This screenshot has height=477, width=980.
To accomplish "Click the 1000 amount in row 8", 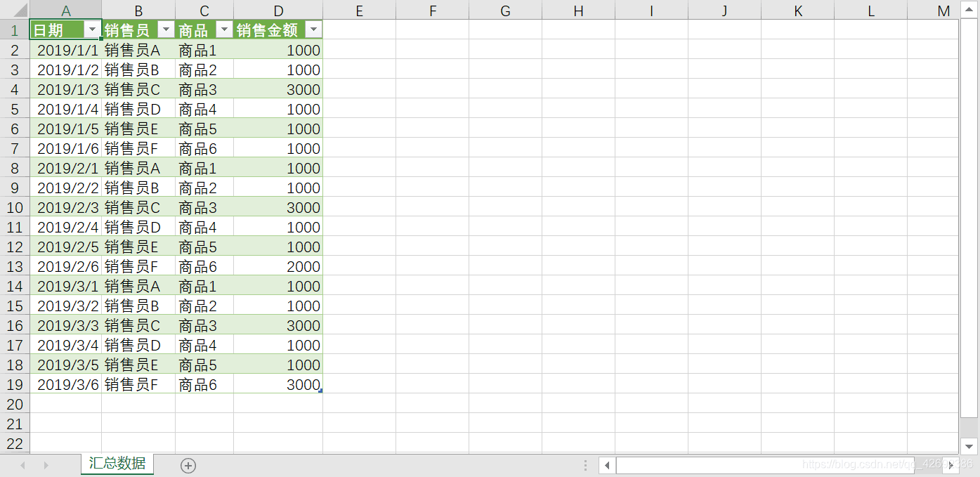I will click(278, 168).
